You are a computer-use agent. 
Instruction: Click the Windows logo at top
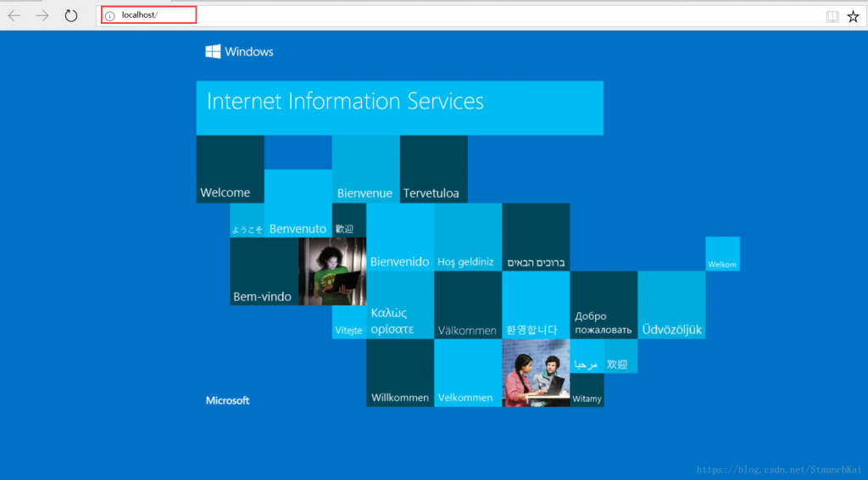coord(239,52)
